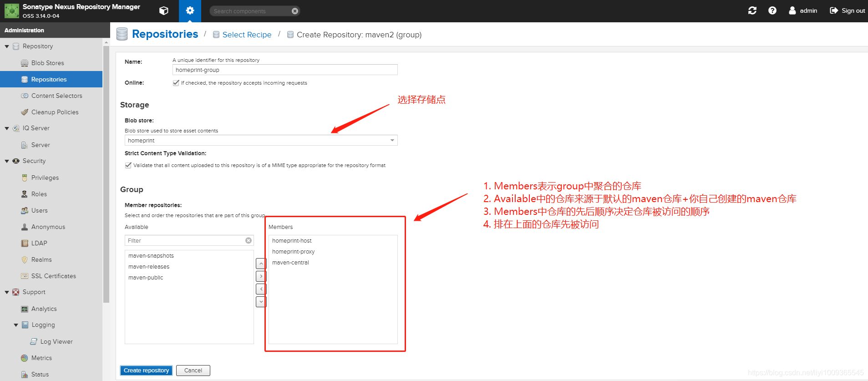
Task: Clear the Available repositories filter
Action: [249, 240]
